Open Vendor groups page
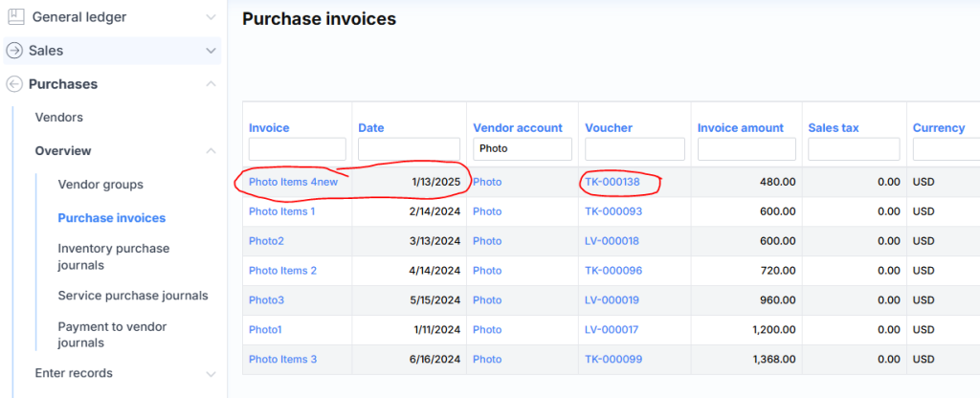Viewport: 980px width, 398px height. point(100,185)
